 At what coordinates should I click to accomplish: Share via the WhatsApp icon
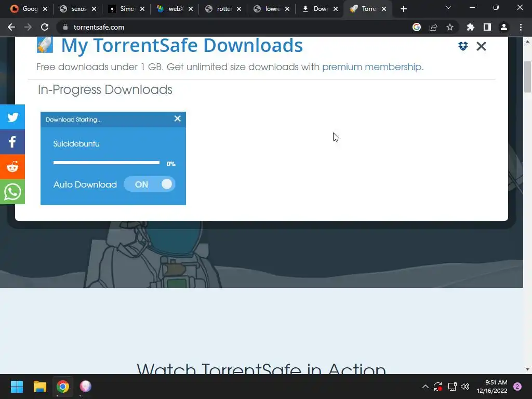coord(12,192)
